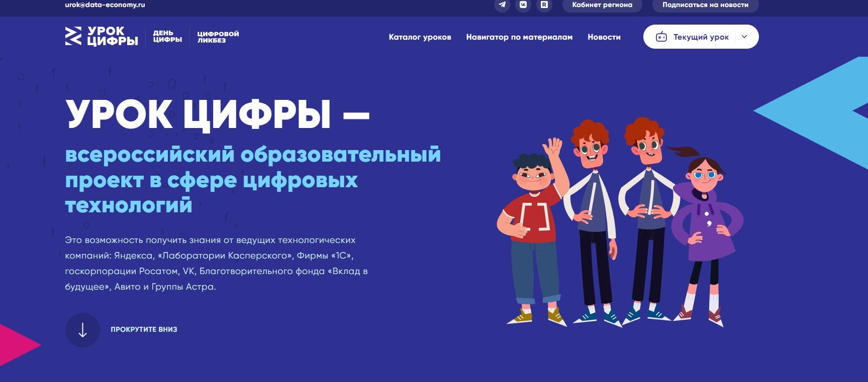Image resolution: width=868 pixels, height=382 pixels.
Task: Click the УРОК ЦИФРЫ main heading
Action: (217, 115)
